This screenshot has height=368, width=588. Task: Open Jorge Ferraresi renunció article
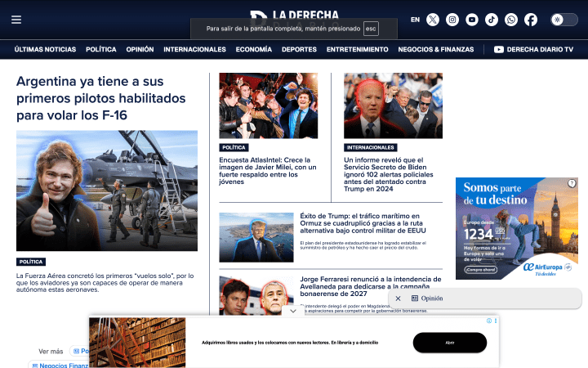(371, 286)
